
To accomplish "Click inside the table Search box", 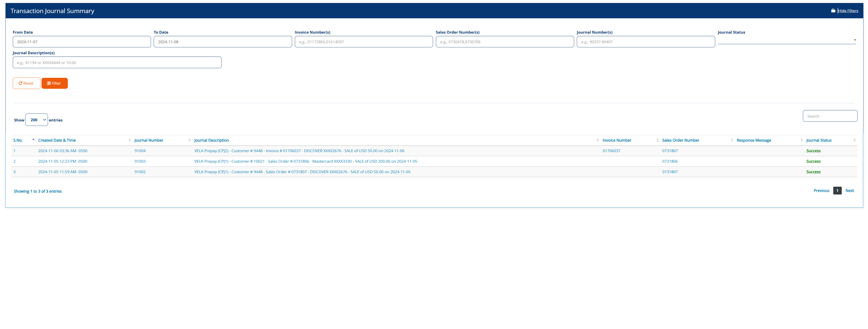I will [x=830, y=116].
